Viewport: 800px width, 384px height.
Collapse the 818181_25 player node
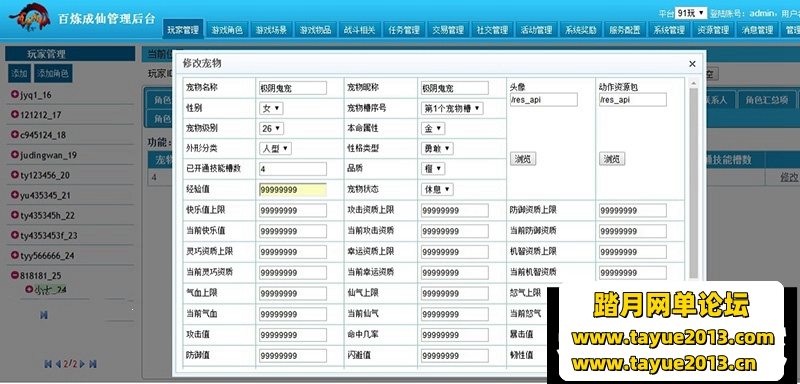15,275
